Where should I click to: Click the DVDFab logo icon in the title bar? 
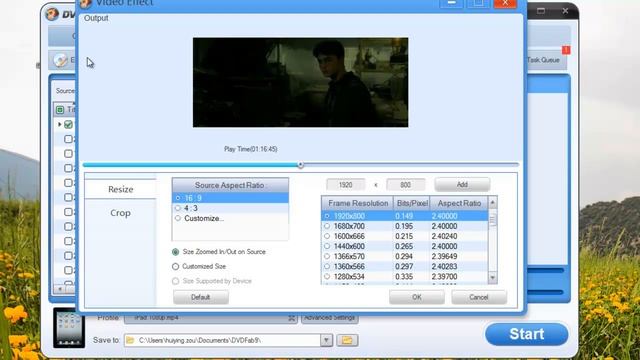click(52, 14)
